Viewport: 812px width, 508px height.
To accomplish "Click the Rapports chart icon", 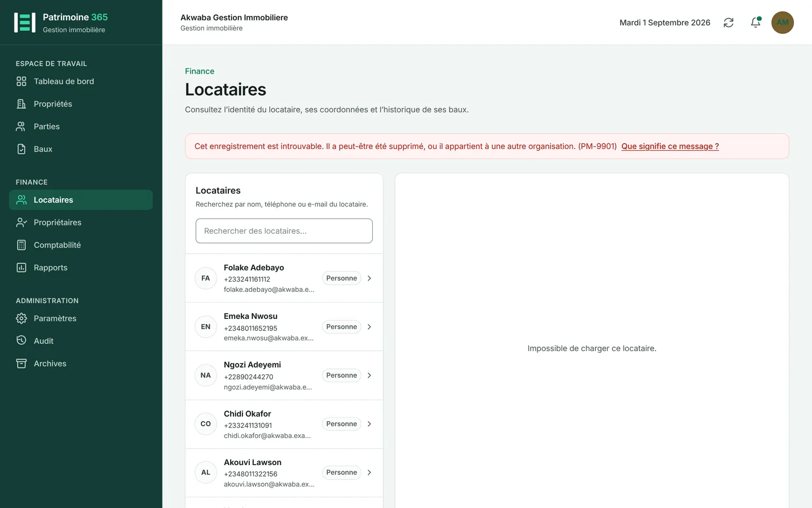I will tap(21, 268).
